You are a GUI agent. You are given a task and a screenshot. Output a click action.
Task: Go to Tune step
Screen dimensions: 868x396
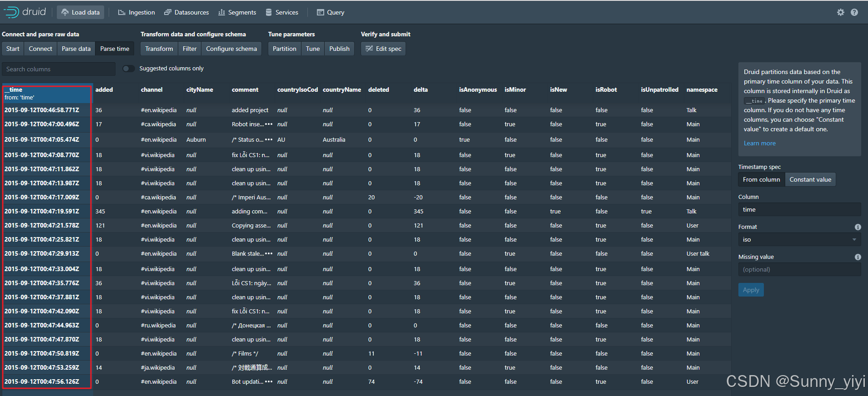(313, 49)
